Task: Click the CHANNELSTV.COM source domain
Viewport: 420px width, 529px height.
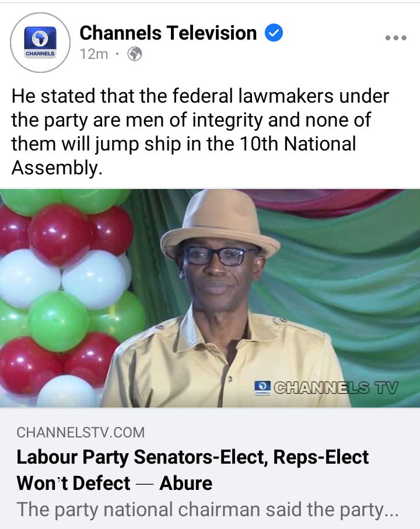Action: click(80, 433)
